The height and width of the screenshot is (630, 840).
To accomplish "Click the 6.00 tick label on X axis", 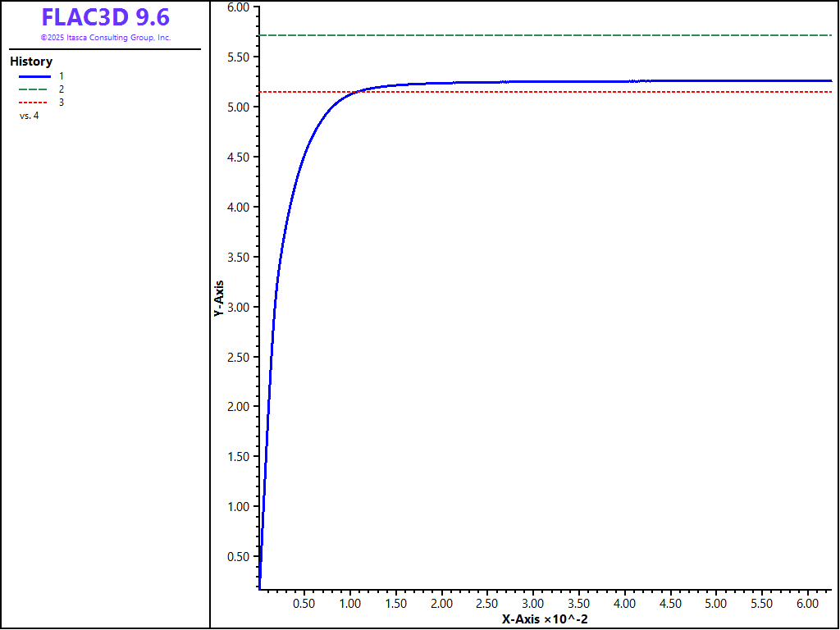I will 807,604.
